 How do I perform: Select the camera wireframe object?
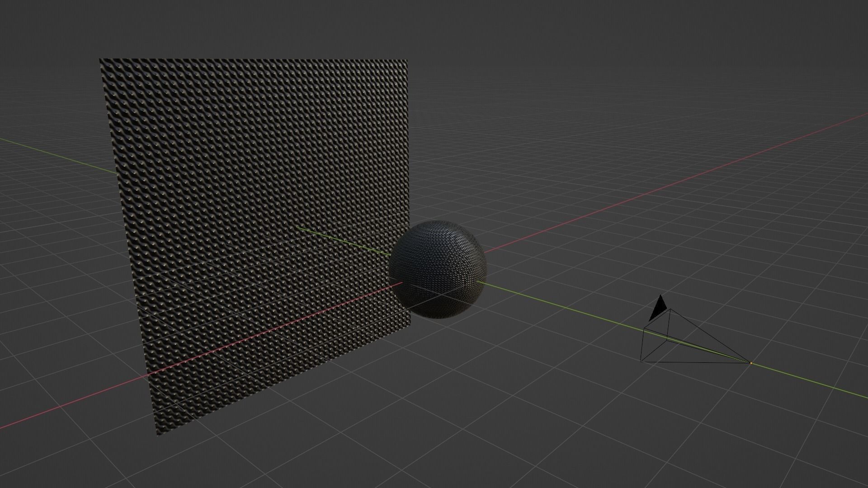point(695,336)
